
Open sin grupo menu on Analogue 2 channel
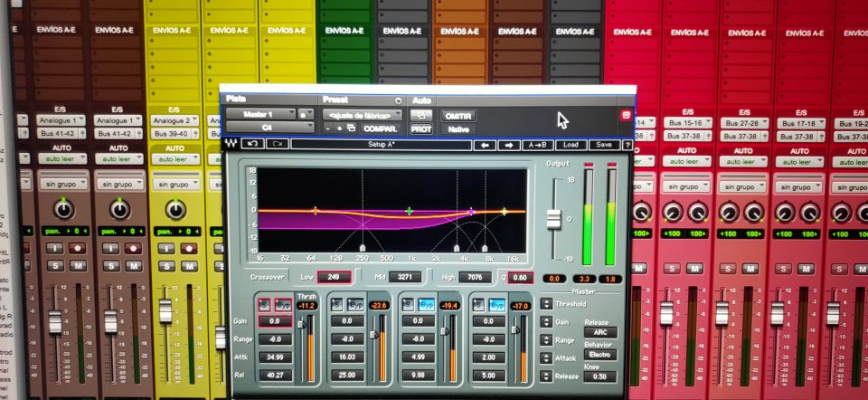175,185
